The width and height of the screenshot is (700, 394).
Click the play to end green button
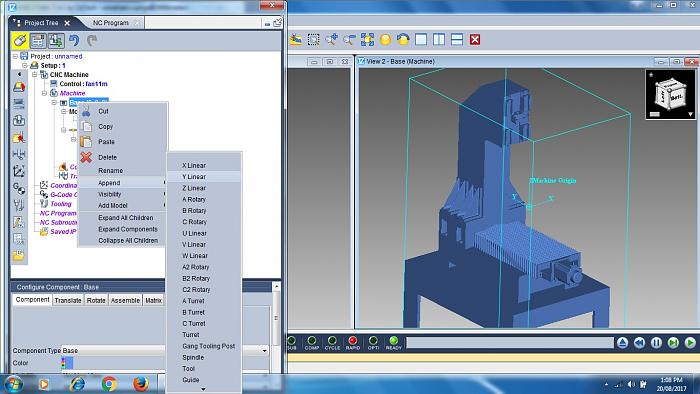(x=673, y=343)
